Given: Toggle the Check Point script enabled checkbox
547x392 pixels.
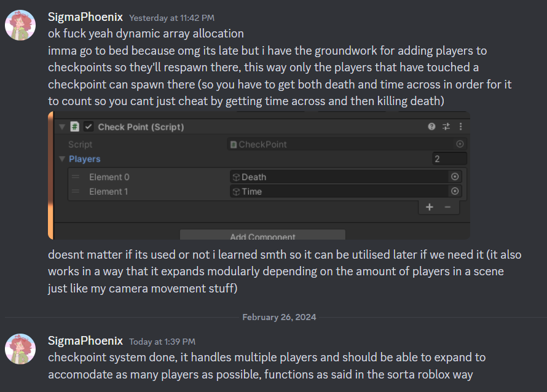Looking at the screenshot, I should (89, 127).
